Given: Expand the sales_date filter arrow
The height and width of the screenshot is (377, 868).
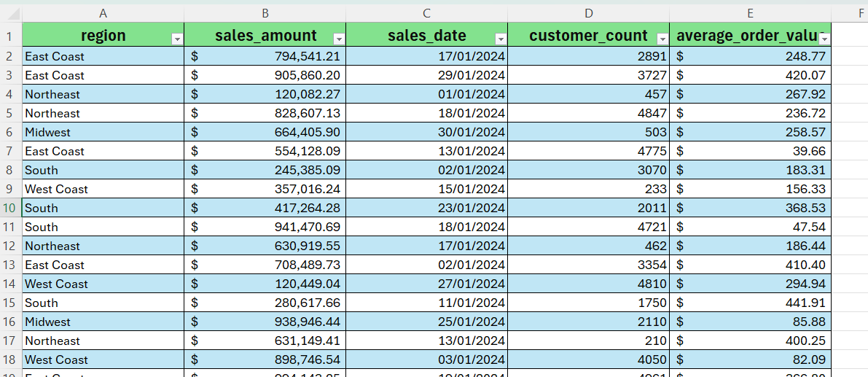Looking at the screenshot, I should [500, 39].
